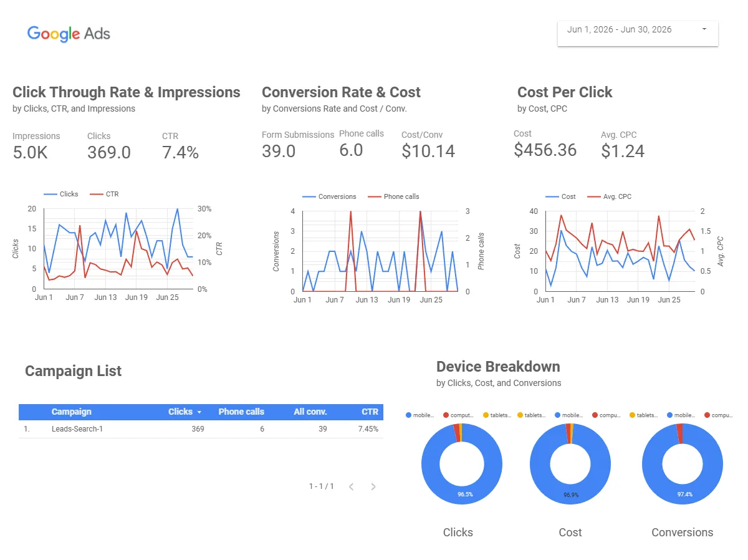
Task: Select the Jun 1 – Jun 30 date field
Action: pos(638,33)
